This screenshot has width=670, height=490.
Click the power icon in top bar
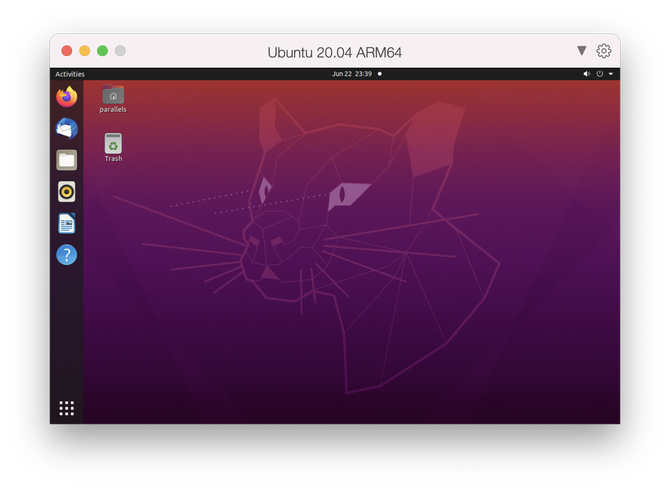(600, 74)
